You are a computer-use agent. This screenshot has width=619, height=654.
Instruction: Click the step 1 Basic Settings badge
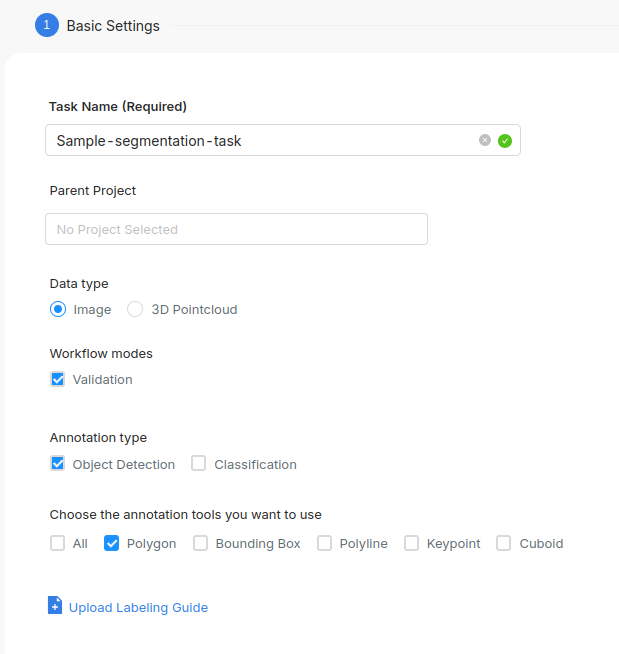(46, 26)
